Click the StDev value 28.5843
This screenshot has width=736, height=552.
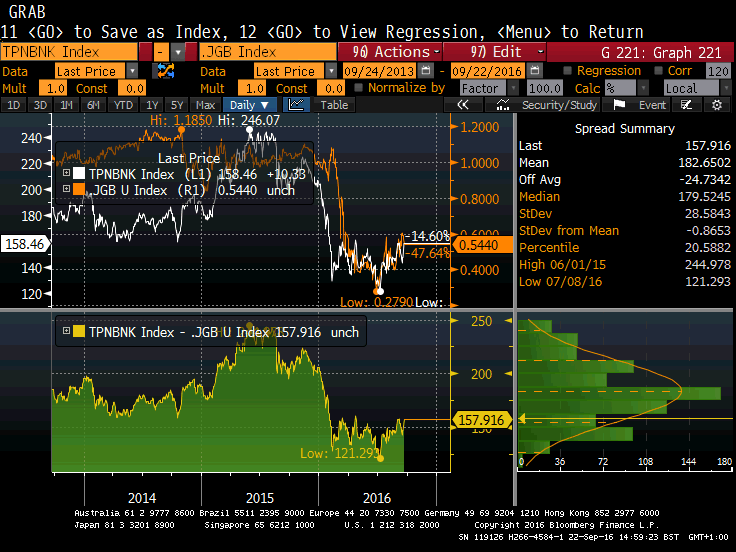707,214
